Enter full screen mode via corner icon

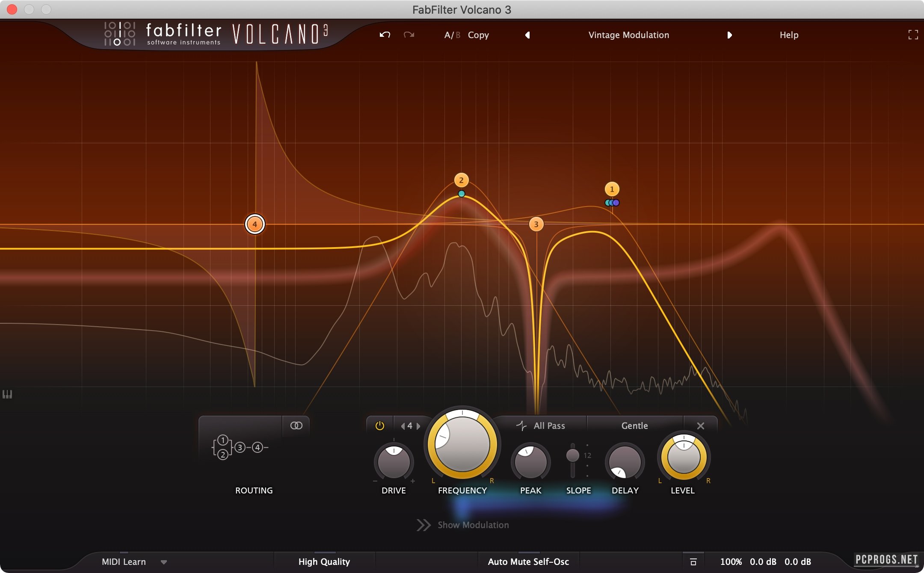point(913,35)
